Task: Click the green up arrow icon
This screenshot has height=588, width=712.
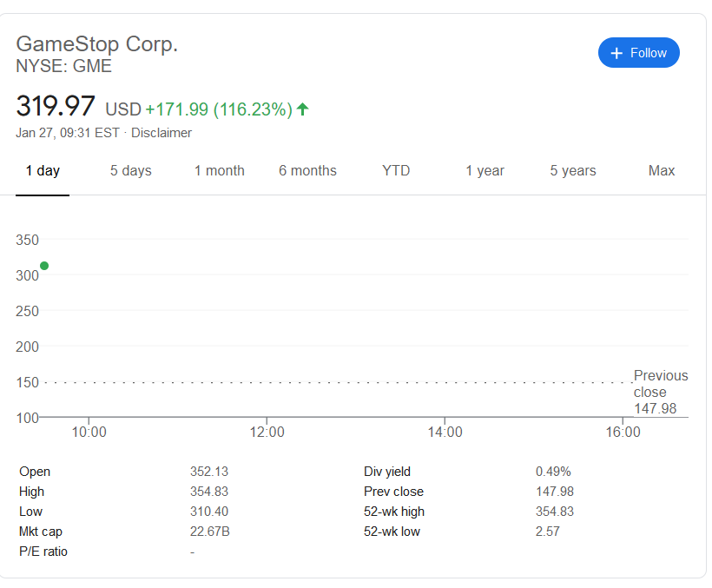Action: pyautogui.click(x=303, y=109)
